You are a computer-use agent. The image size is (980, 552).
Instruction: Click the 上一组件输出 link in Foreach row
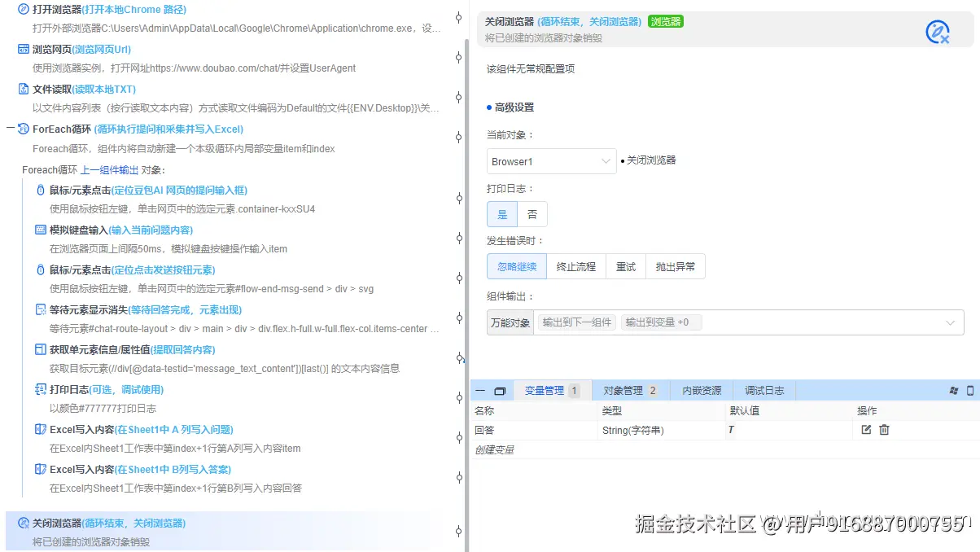tap(109, 170)
